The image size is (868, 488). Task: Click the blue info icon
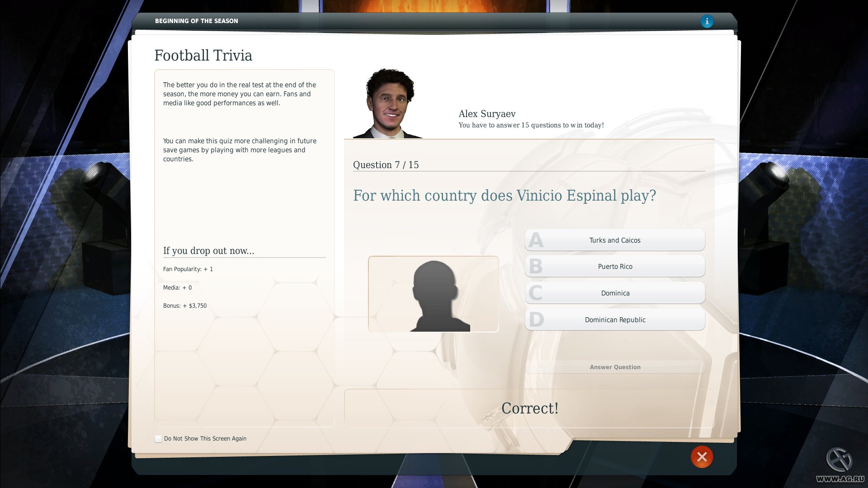[x=707, y=21]
